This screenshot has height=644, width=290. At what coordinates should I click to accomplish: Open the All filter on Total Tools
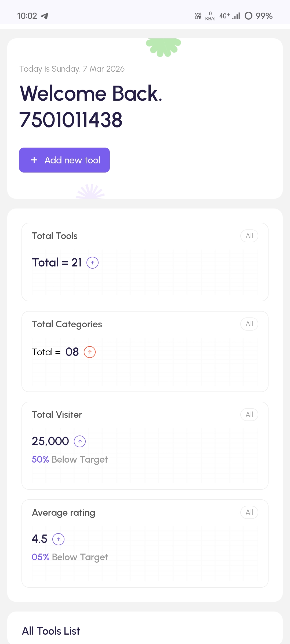click(249, 236)
